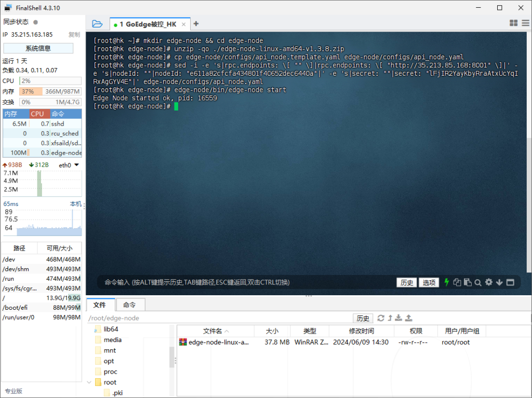Go up to the parent directory
The image size is (532, 398).
coord(390,318)
